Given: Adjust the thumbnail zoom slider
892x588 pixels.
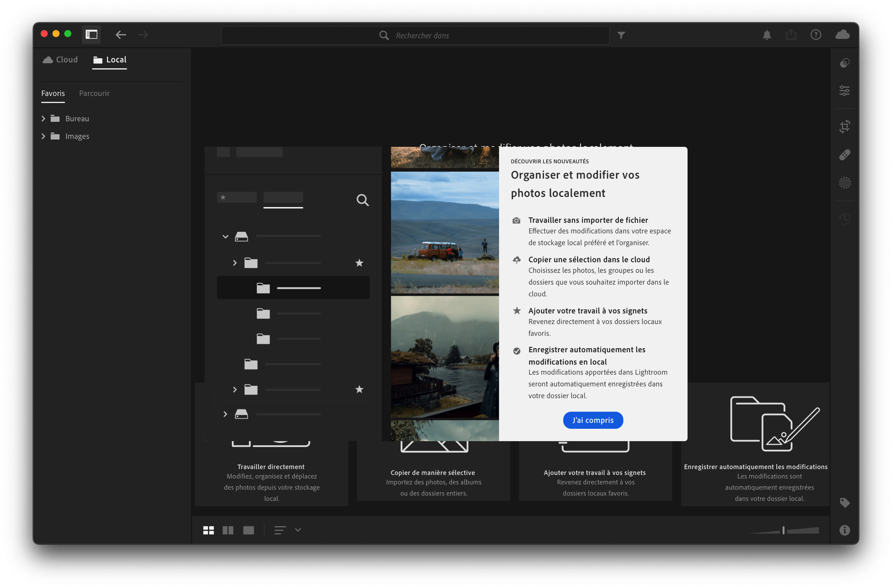Looking at the screenshot, I should (x=783, y=530).
